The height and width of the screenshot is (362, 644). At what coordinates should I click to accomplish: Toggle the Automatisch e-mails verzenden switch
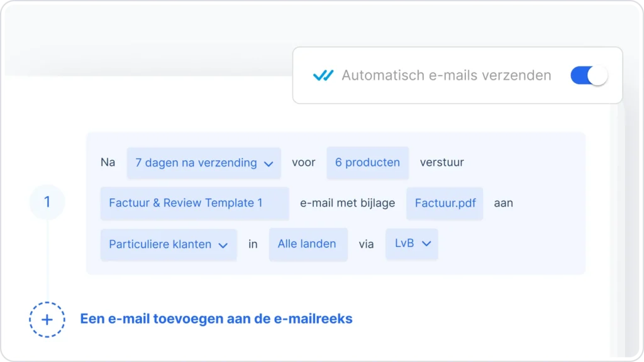589,75
